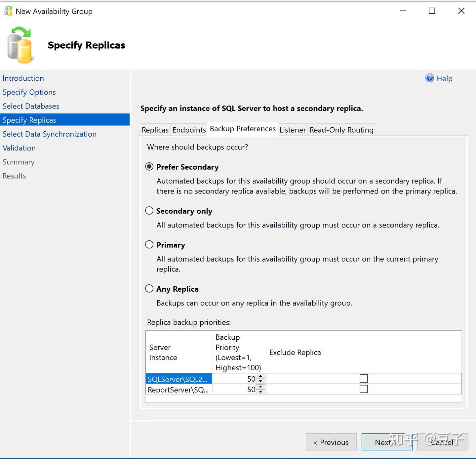Open the Listener tab
476x459 pixels.
click(x=293, y=130)
